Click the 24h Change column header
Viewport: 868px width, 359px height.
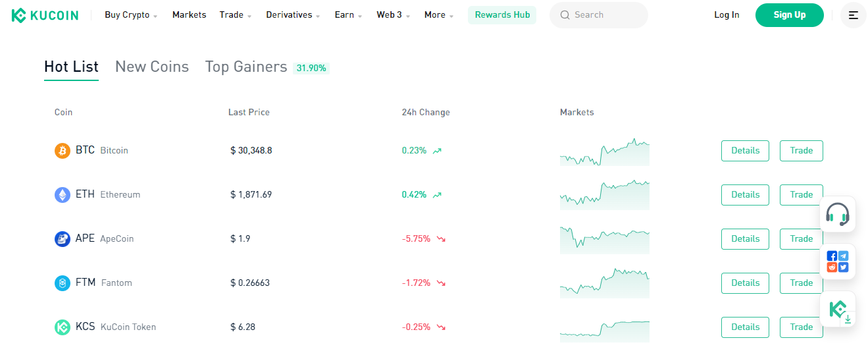click(x=426, y=113)
